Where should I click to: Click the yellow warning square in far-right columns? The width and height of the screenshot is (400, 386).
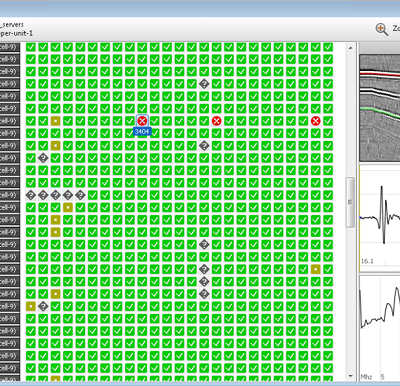point(316,269)
